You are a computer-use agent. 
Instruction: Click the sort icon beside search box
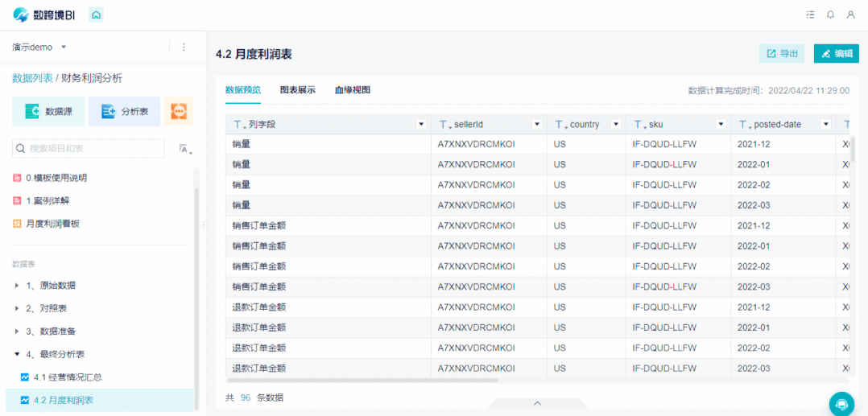[x=185, y=148]
